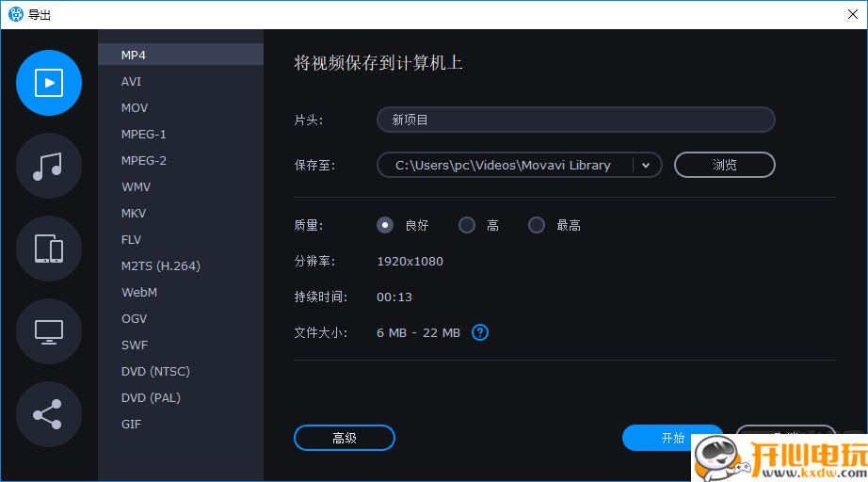Click the share upload icon
The height and width of the screenshot is (482, 868).
coord(49,414)
